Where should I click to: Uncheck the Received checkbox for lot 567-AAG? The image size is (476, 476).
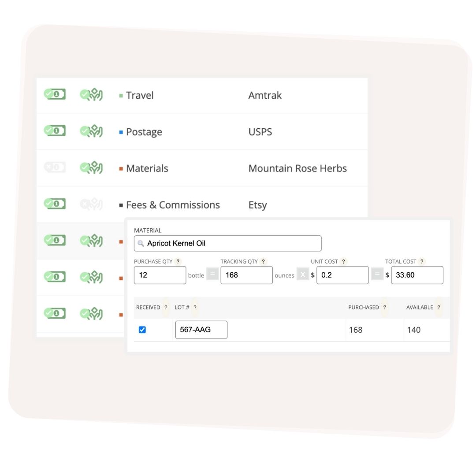coord(142,329)
